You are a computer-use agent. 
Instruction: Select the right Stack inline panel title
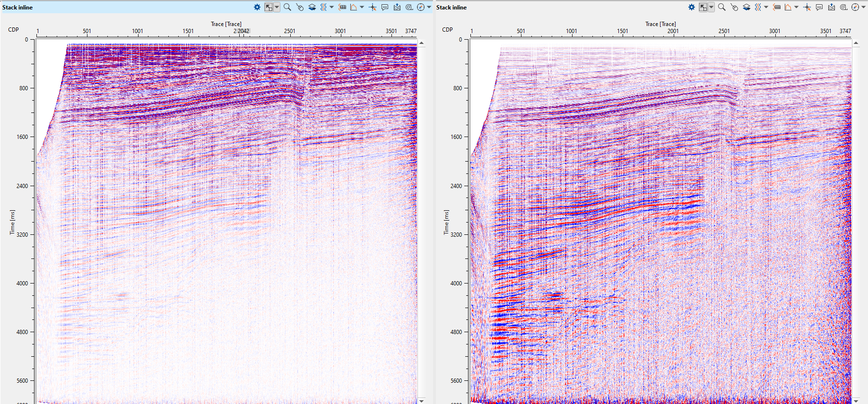tap(451, 7)
